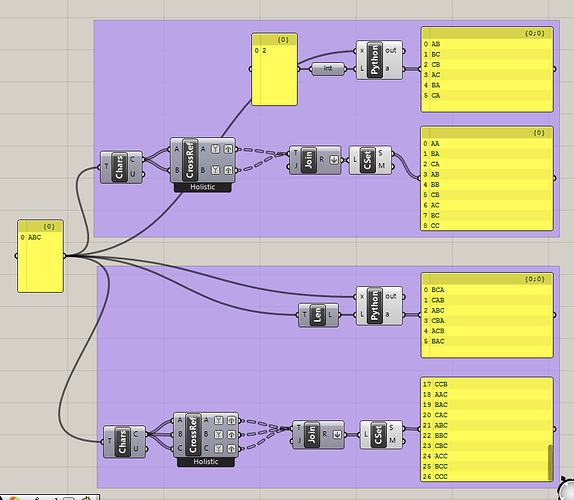This screenshot has height=500, width=574.
Task: Click the Int parameter component
Action: pos(328,69)
